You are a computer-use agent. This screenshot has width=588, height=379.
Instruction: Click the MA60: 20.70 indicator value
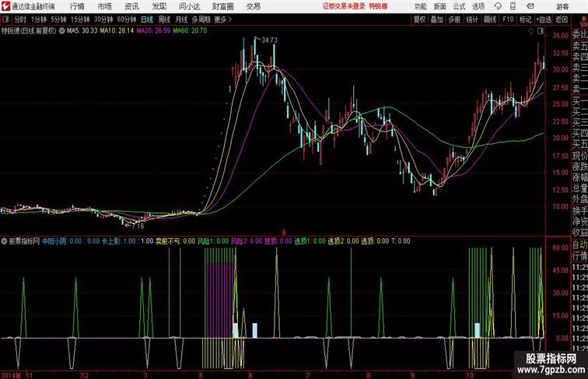point(190,31)
